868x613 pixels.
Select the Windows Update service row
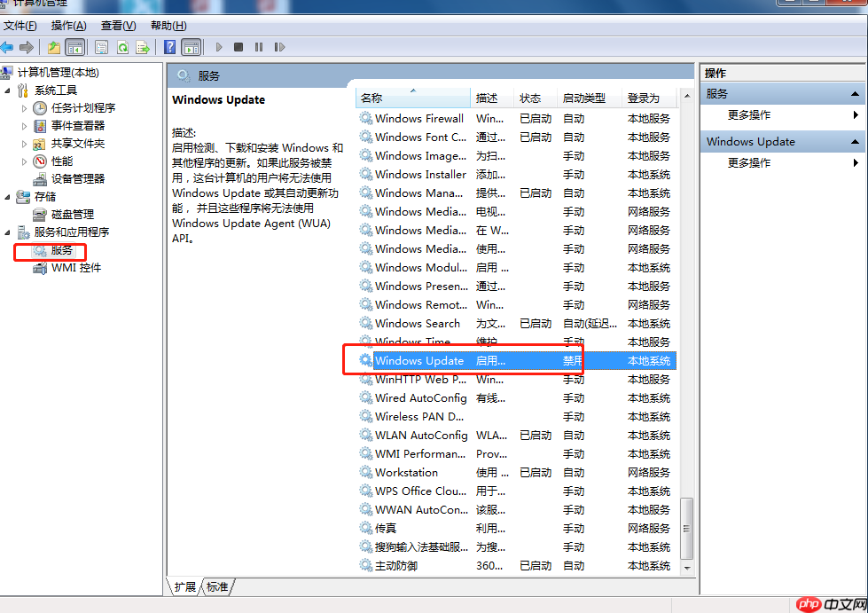(x=517, y=360)
